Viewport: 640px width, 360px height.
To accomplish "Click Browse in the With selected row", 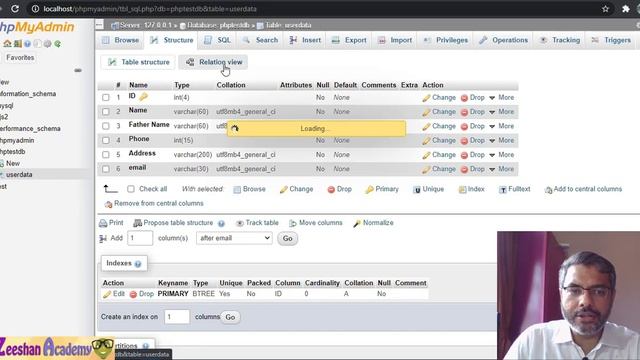I will pyautogui.click(x=249, y=189).
